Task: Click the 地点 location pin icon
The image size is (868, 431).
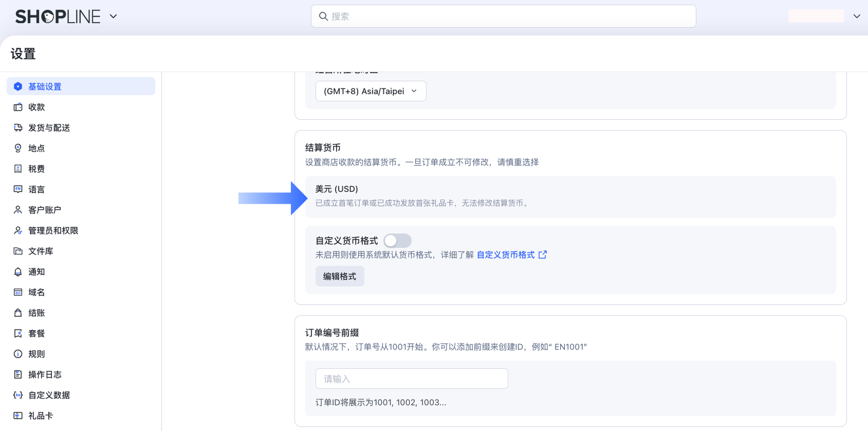Action: pos(18,148)
